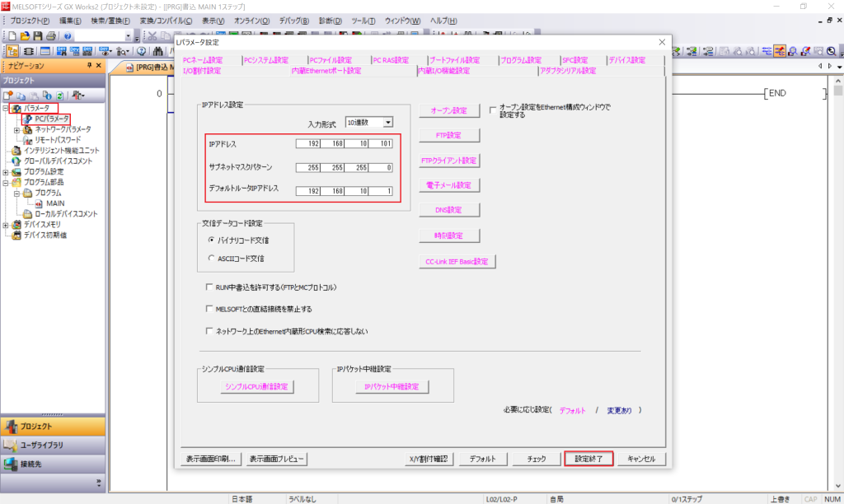Open existing project via folder icon
This screenshot has height=504, width=844.
(x=25, y=36)
